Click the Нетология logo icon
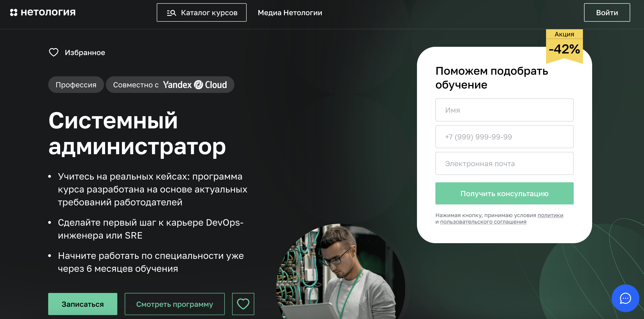Viewport: 644px width, 319px height. pyautogui.click(x=14, y=12)
